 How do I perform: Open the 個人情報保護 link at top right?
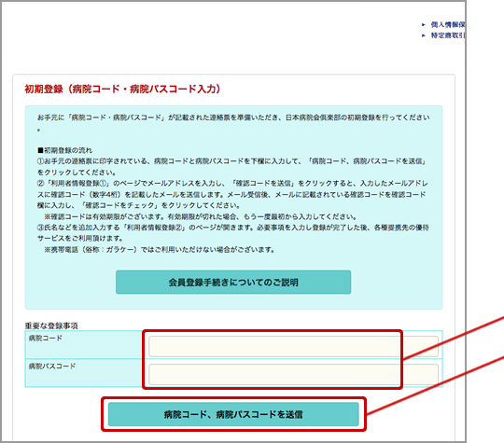click(x=448, y=25)
